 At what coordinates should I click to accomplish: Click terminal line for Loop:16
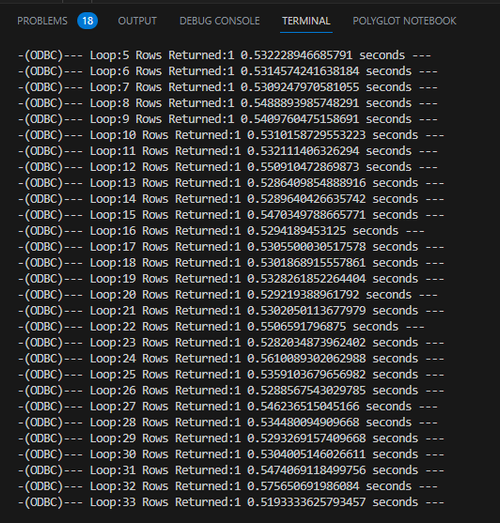click(221, 231)
